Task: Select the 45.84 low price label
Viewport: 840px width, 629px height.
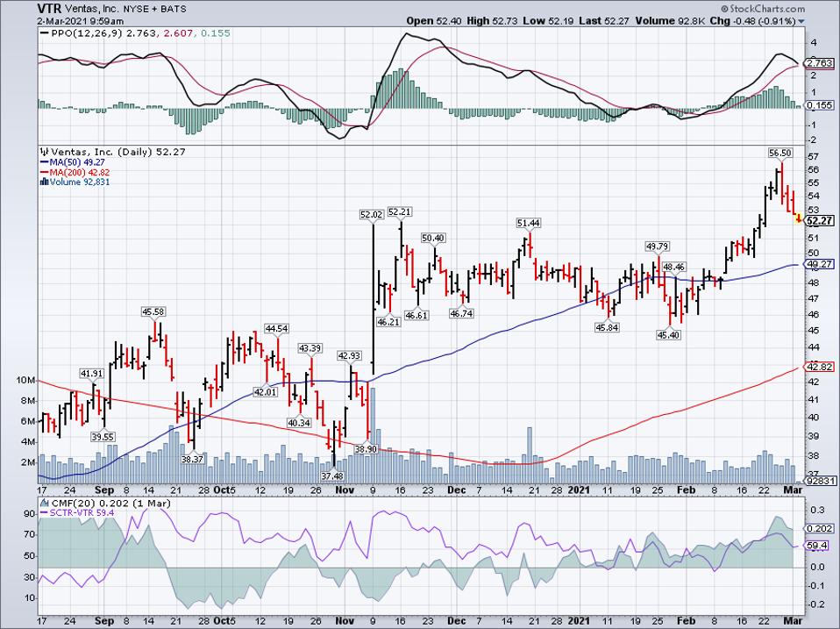Action: [607, 327]
